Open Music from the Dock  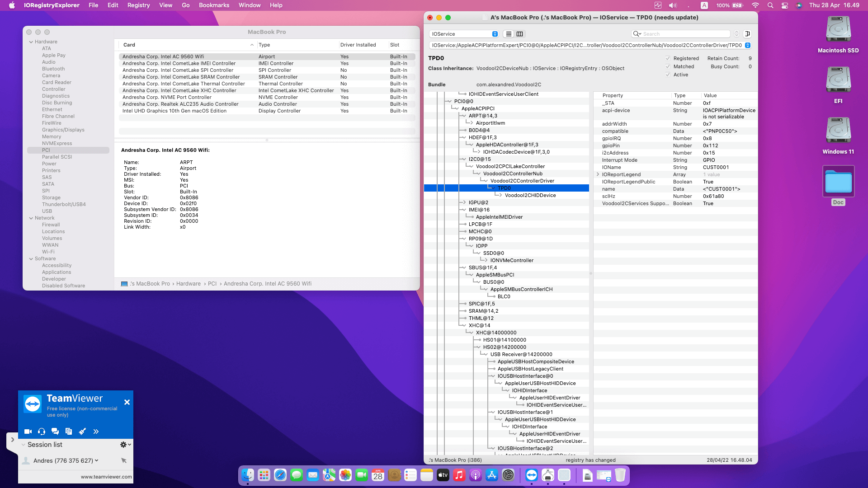coord(459,475)
